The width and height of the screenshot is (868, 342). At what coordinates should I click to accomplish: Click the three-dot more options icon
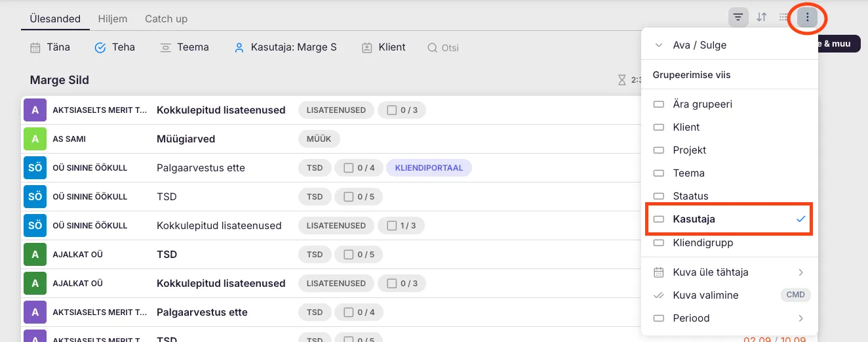[x=807, y=18]
